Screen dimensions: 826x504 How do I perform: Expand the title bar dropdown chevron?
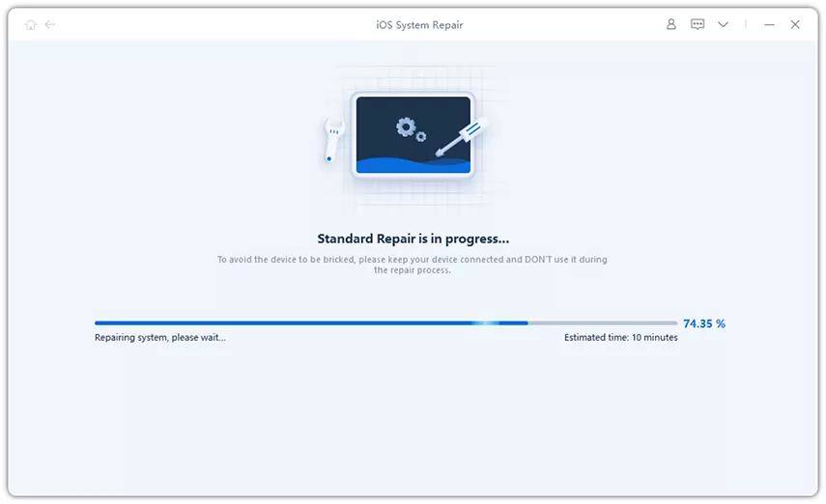pyautogui.click(x=724, y=24)
